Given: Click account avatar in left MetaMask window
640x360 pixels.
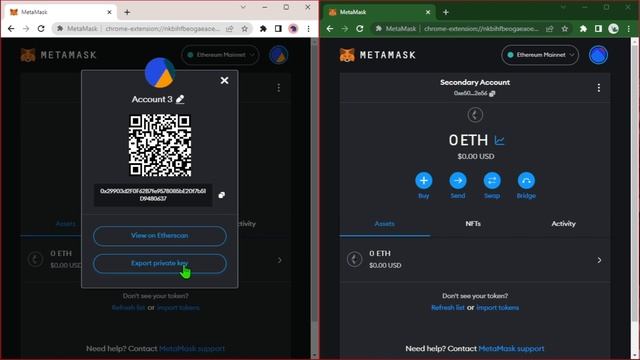Looking at the screenshot, I should point(279,55).
